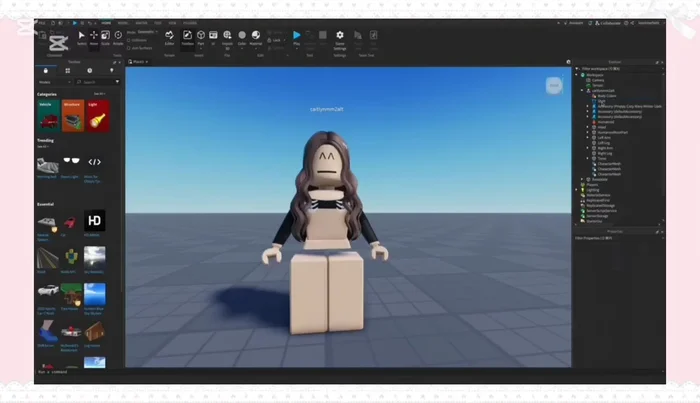Viewport: 700px width, 403px height.
Task: Open the HOME ribbon tab
Action: (x=106, y=23)
